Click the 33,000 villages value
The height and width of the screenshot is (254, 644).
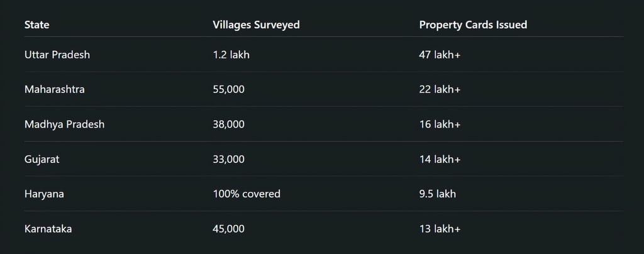pyautogui.click(x=229, y=159)
